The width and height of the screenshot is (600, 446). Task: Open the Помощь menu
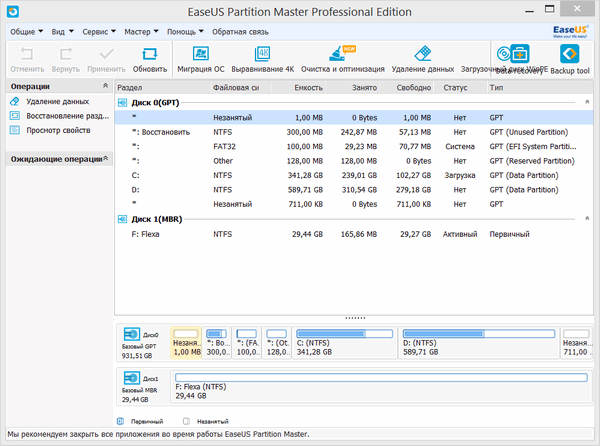(185, 32)
